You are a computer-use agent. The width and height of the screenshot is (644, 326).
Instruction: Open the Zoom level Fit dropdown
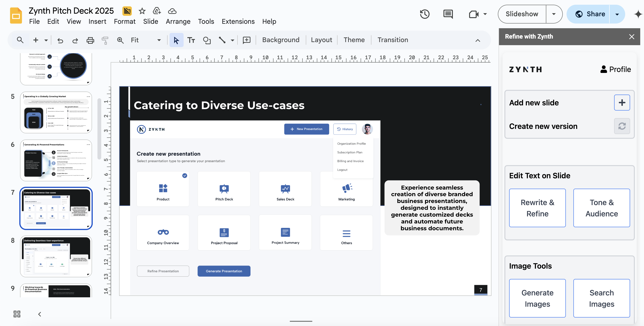(146, 40)
